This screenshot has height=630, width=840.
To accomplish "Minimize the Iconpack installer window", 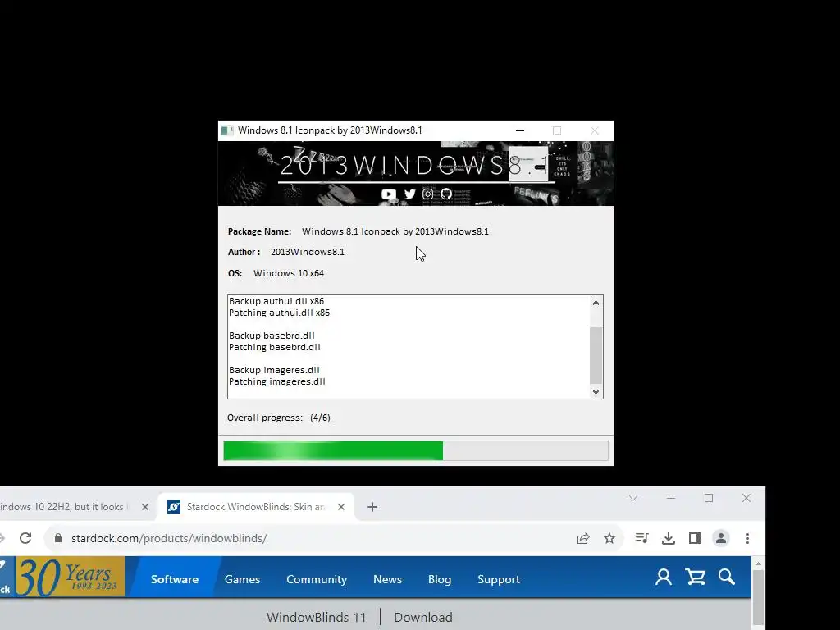I will [519, 130].
